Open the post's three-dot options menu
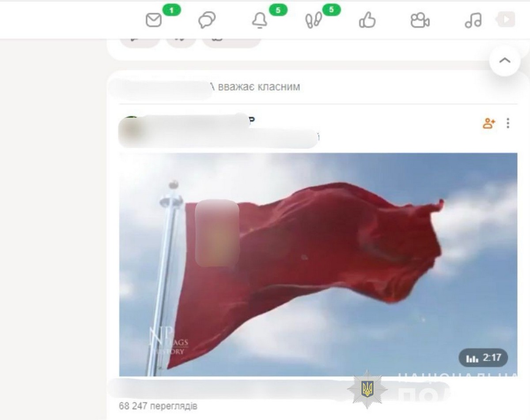 click(x=508, y=124)
